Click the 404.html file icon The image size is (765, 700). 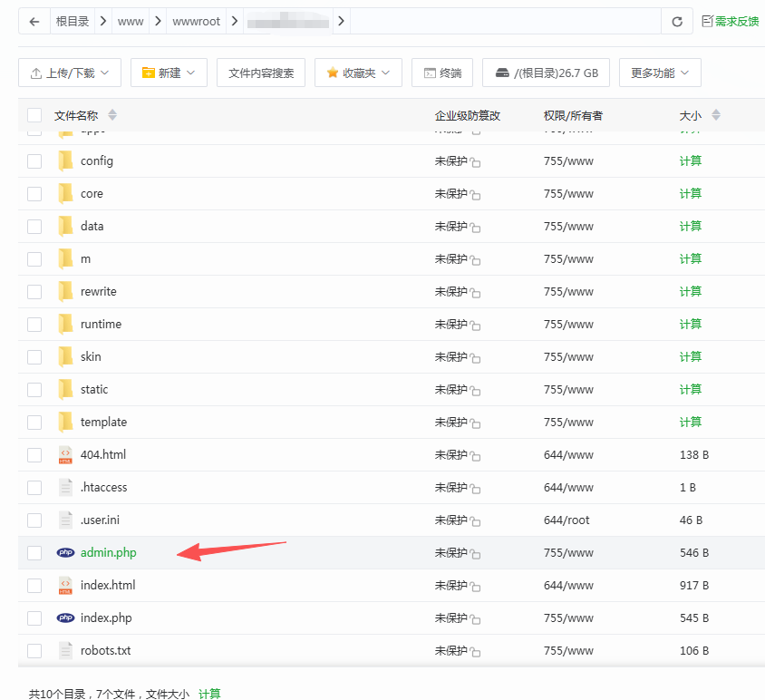pyautogui.click(x=65, y=455)
